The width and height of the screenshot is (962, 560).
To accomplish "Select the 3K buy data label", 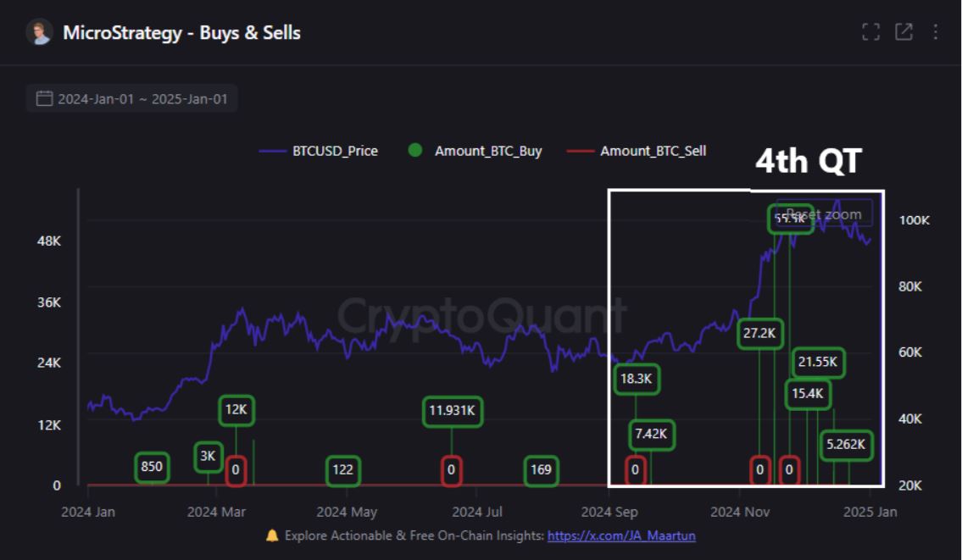I will coord(208,457).
